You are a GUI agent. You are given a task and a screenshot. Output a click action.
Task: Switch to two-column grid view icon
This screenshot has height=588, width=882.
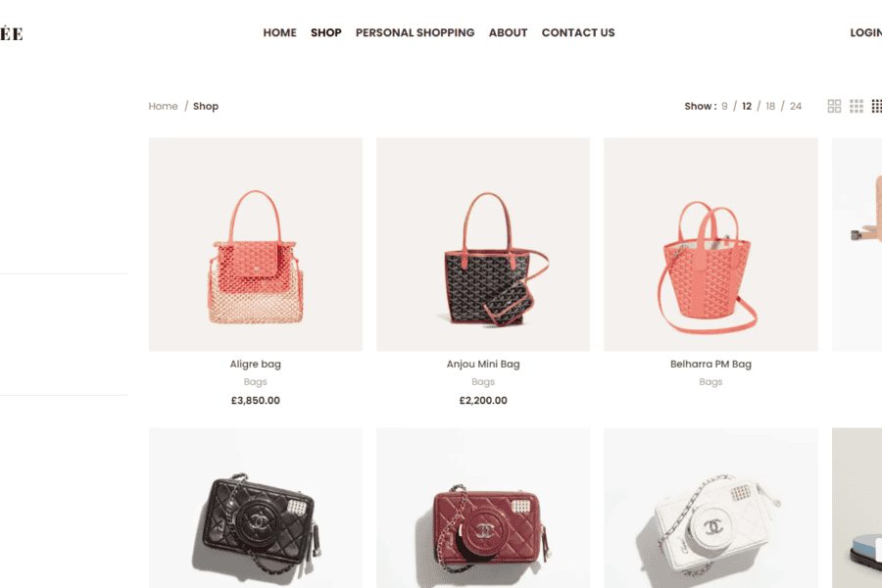[x=834, y=106]
